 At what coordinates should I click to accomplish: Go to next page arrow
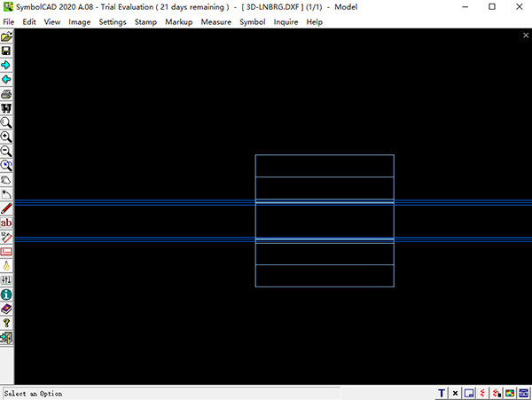click(7, 66)
